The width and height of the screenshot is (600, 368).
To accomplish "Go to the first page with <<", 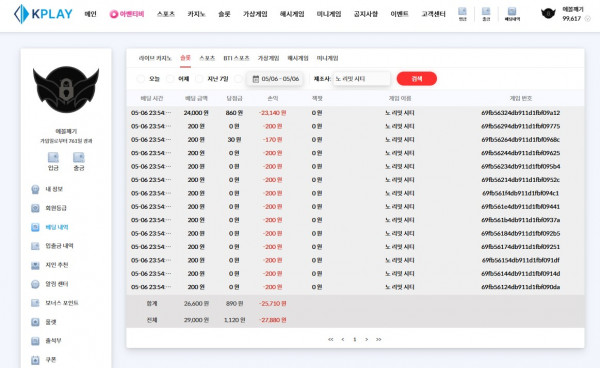I will click(x=331, y=339).
